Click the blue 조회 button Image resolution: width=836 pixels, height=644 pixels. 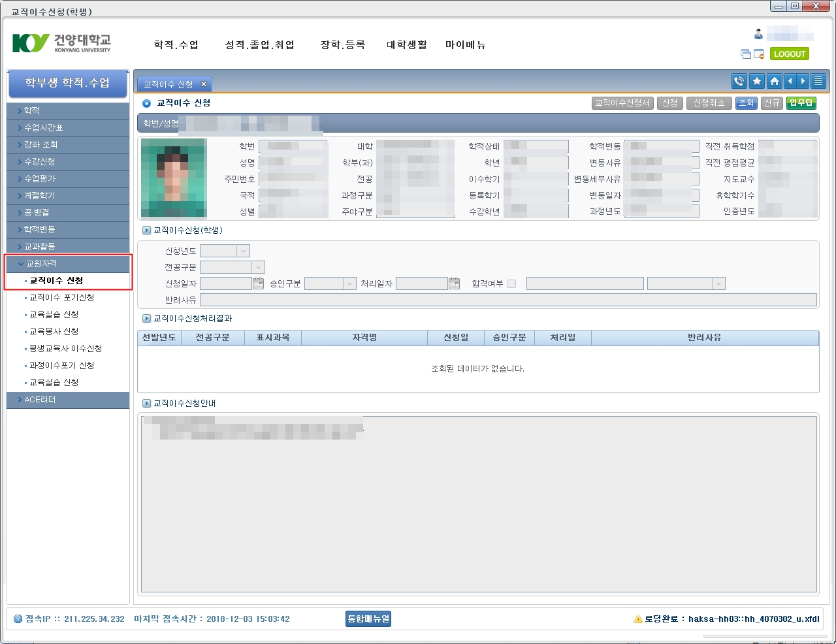coord(746,103)
